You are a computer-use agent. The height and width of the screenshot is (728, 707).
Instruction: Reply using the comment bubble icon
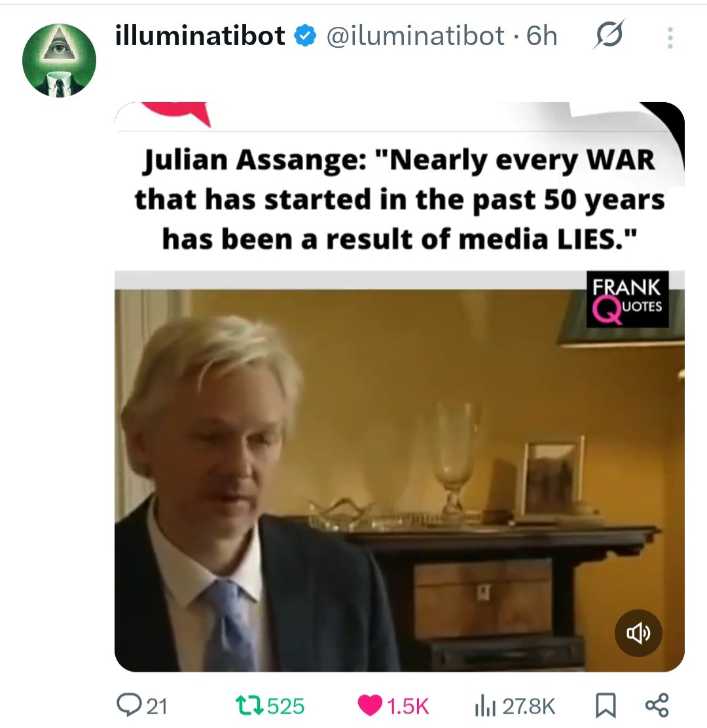tap(126, 705)
